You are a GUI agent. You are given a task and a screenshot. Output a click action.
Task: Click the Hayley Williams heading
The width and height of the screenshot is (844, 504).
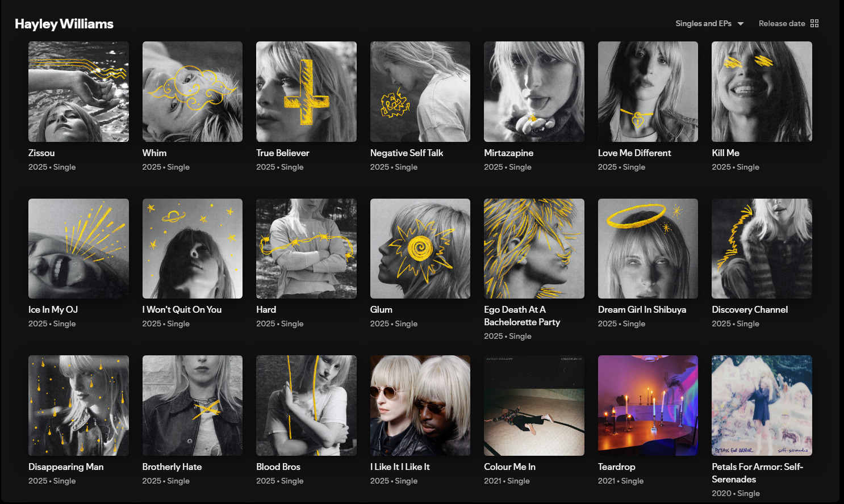(64, 24)
